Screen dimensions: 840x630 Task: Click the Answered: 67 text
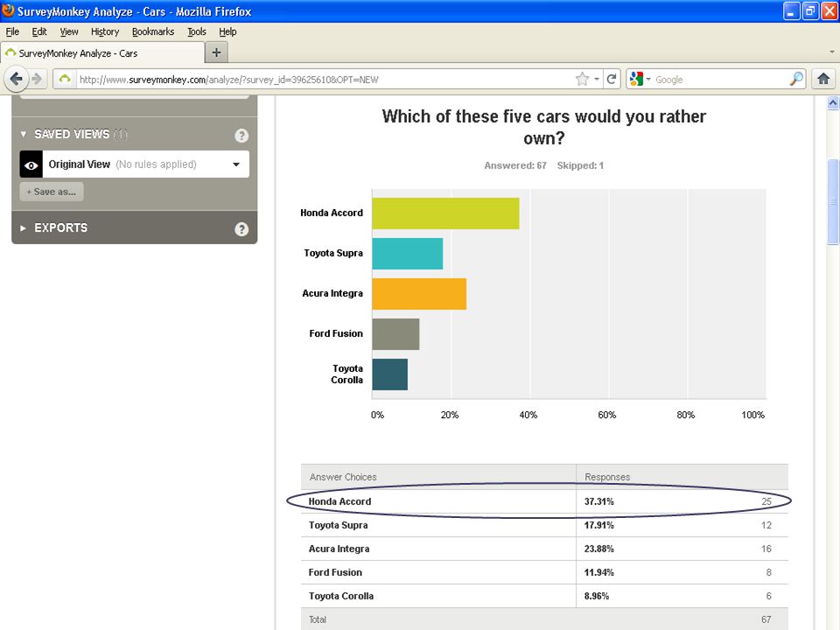[x=514, y=165]
